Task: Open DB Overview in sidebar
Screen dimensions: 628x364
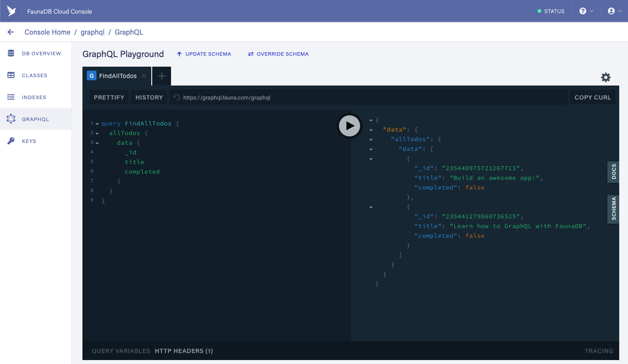Action: [x=36, y=54]
